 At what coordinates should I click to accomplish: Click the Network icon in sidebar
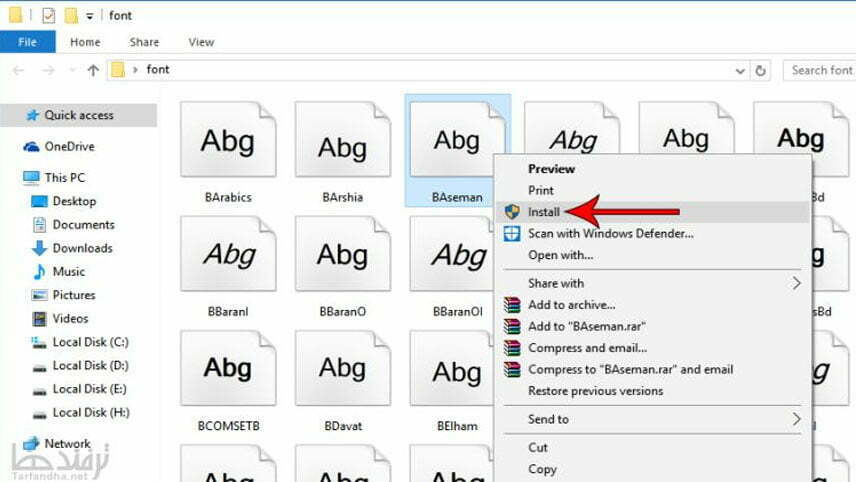coord(31,444)
